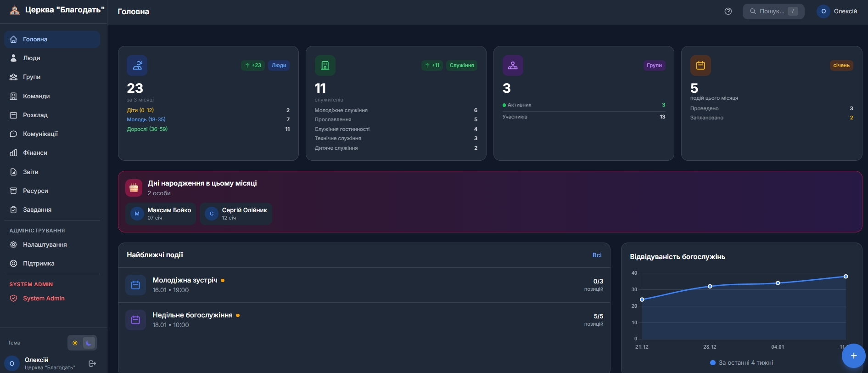Click Технічне служіння row

pyautogui.click(x=396, y=138)
